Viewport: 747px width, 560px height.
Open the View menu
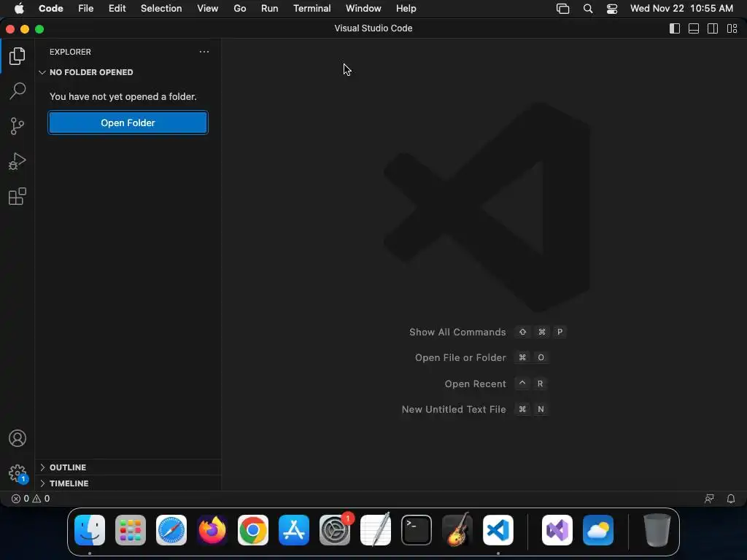tap(208, 9)
